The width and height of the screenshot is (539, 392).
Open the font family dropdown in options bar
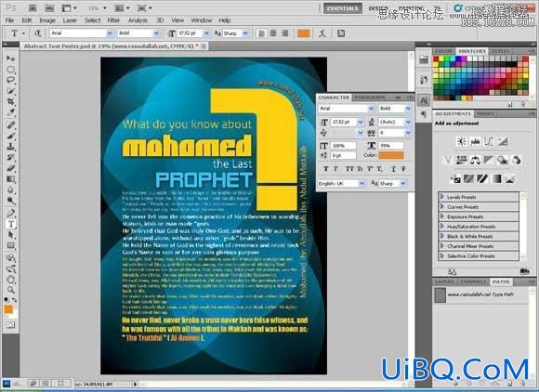tap(110, 33)
